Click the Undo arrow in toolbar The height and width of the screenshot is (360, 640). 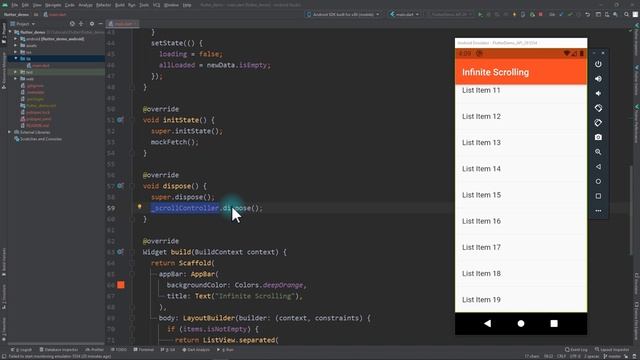pos(587,14)
